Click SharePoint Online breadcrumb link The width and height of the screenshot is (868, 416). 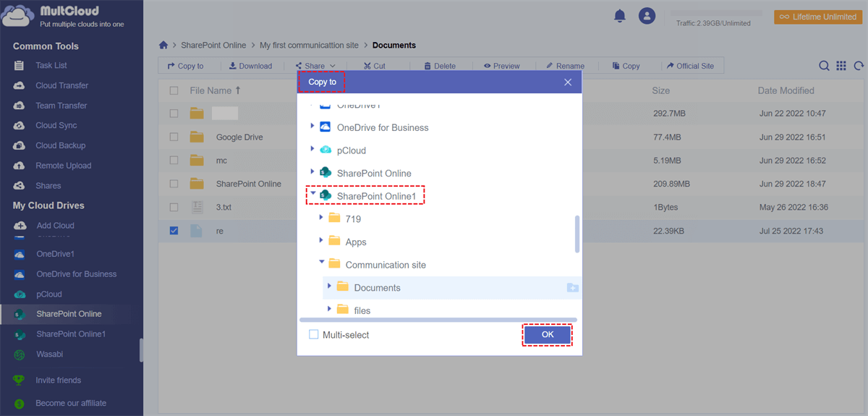(213, 45)
